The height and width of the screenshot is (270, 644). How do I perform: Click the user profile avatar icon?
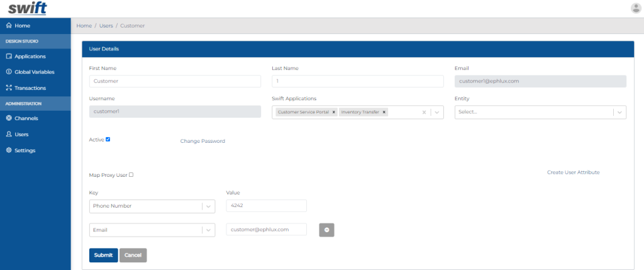pyautogui.click(x=635, y=8)
